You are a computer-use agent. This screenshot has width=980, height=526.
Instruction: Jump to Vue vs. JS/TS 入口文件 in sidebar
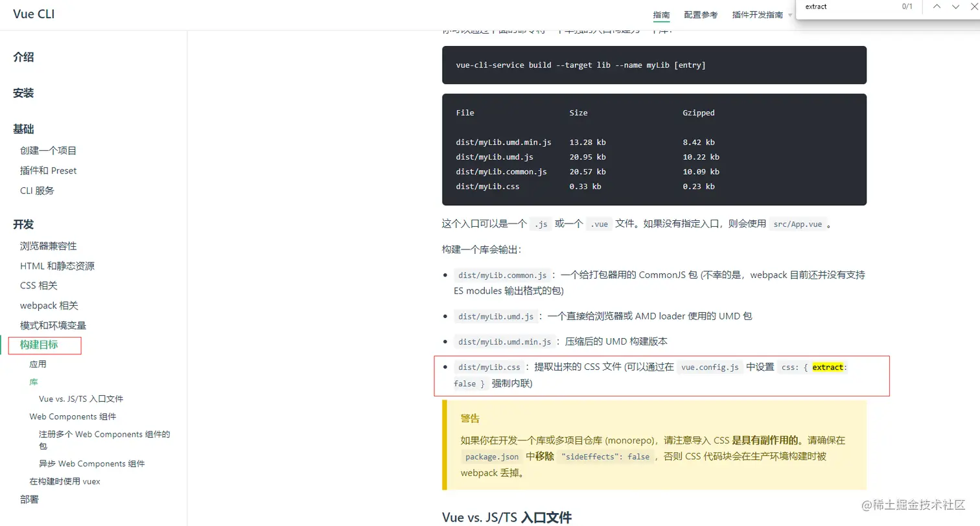coord(81,399)
